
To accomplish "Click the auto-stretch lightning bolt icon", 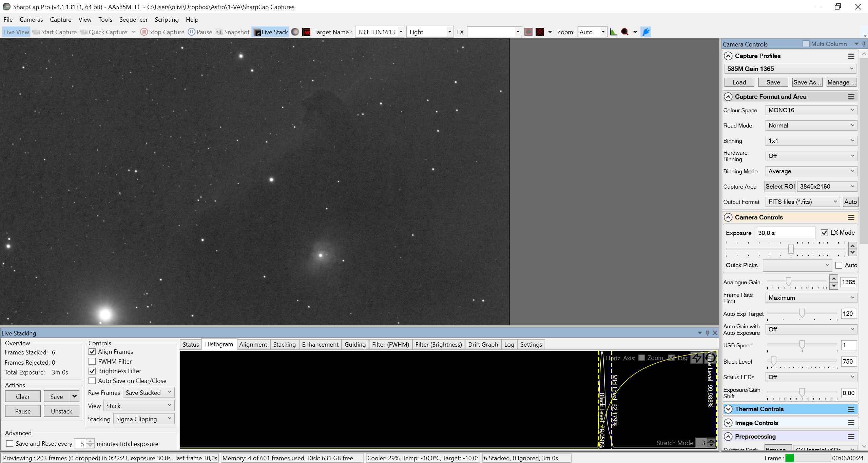I will [697, 358].
